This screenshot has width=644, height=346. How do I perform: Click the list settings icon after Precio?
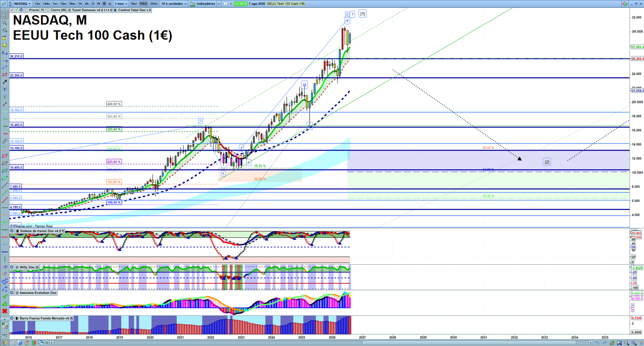tap(43, 10)
